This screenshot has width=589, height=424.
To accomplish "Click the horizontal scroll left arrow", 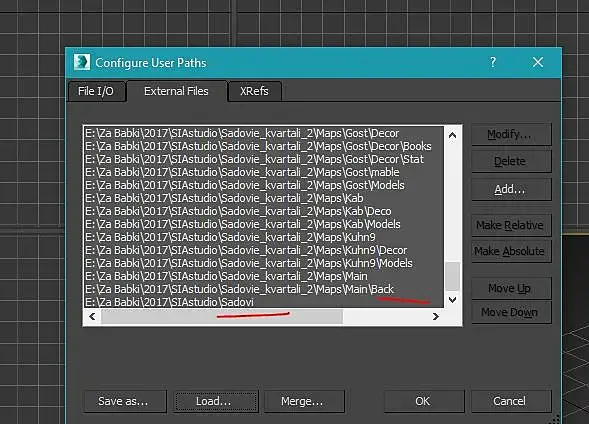I will point(92,317).
